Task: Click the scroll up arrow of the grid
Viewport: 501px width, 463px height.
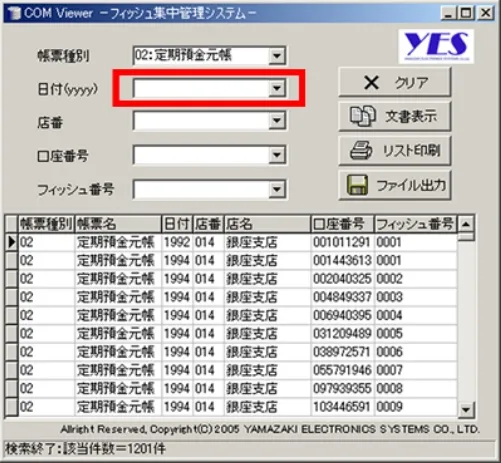Action: tap(466, 224)
